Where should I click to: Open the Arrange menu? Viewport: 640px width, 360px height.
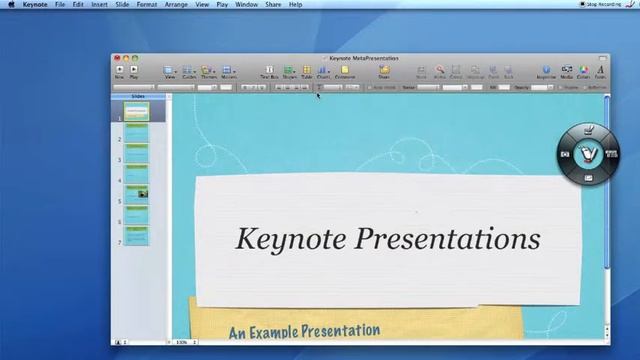[176, 4]
